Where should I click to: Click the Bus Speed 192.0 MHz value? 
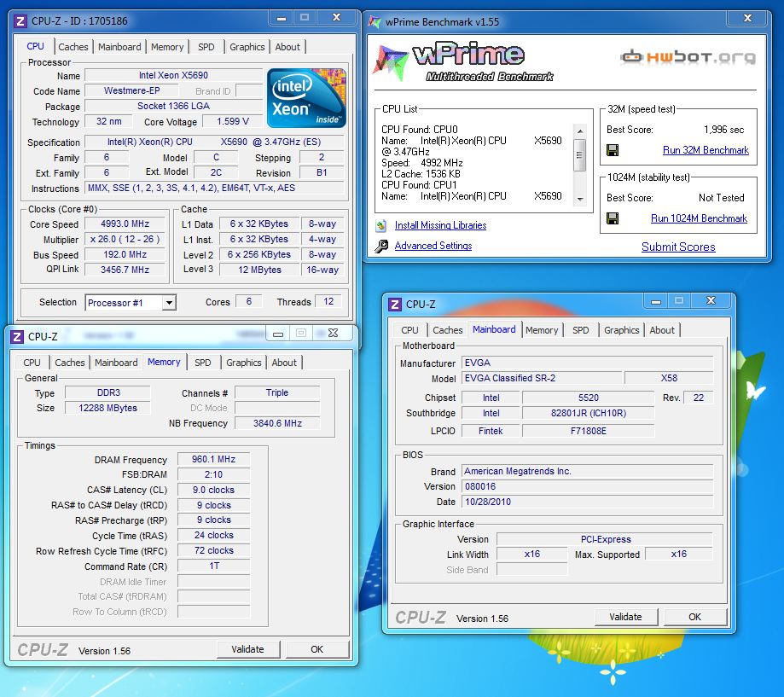click(125, 254)
